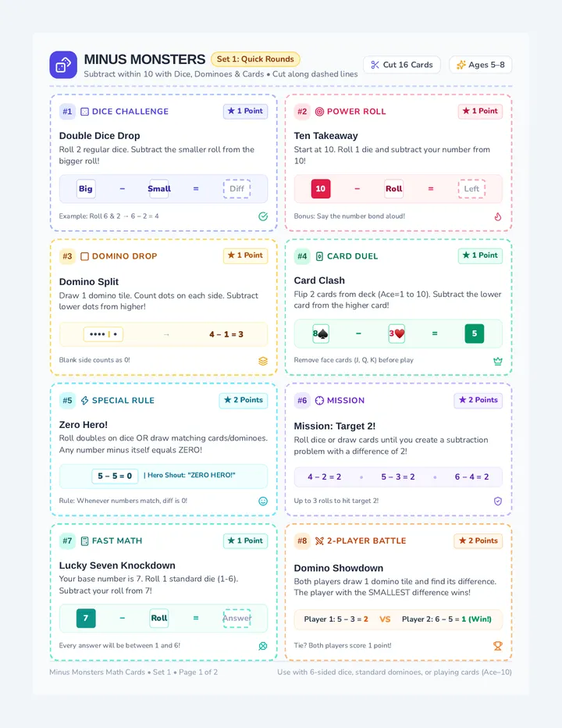The height and width of the screenshot is (728, 562).
Task: Click the dice icon beside DICE CHALLENGE
Action: point(84,112)
